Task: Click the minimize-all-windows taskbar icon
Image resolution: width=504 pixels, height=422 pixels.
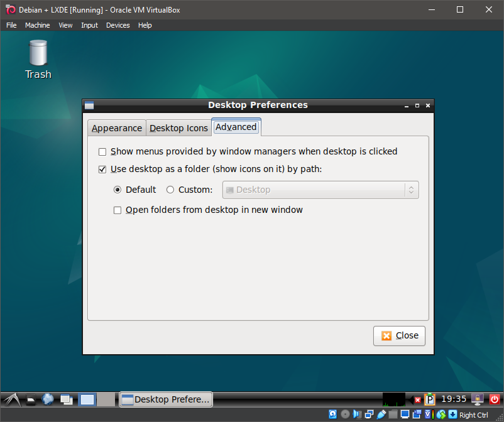Action: 65,399
